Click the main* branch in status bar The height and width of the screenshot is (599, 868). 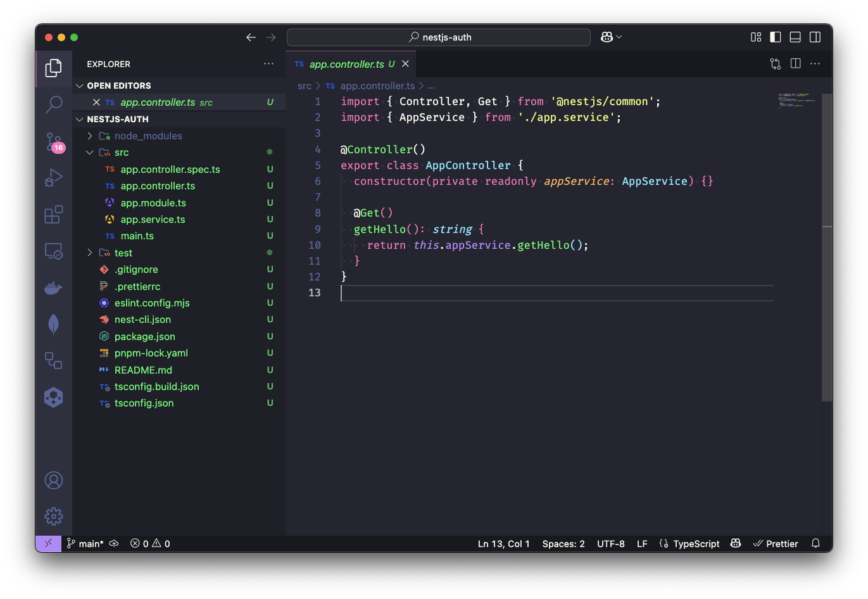tap(85, 543)
